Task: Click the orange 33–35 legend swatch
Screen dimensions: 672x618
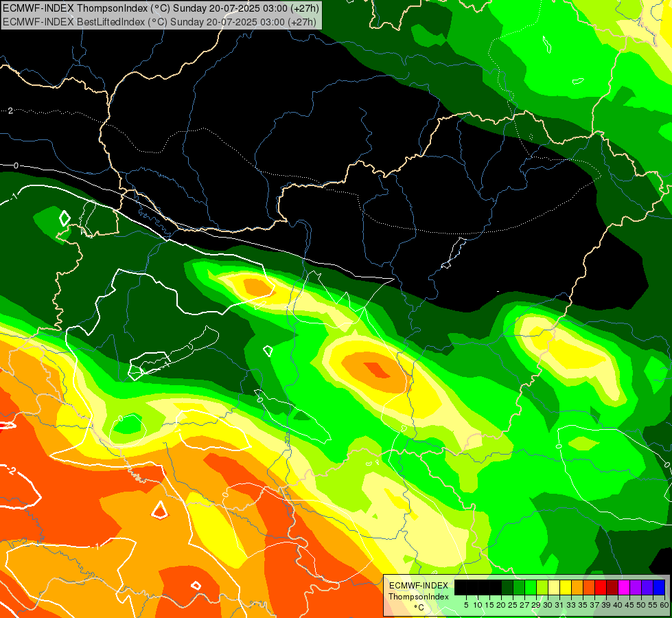Action: pyautogui.click(x=577, y=587)
